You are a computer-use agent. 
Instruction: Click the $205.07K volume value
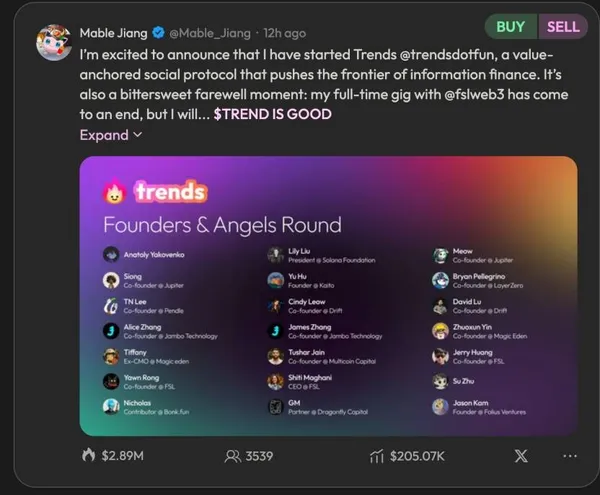(x=418, y=456)
